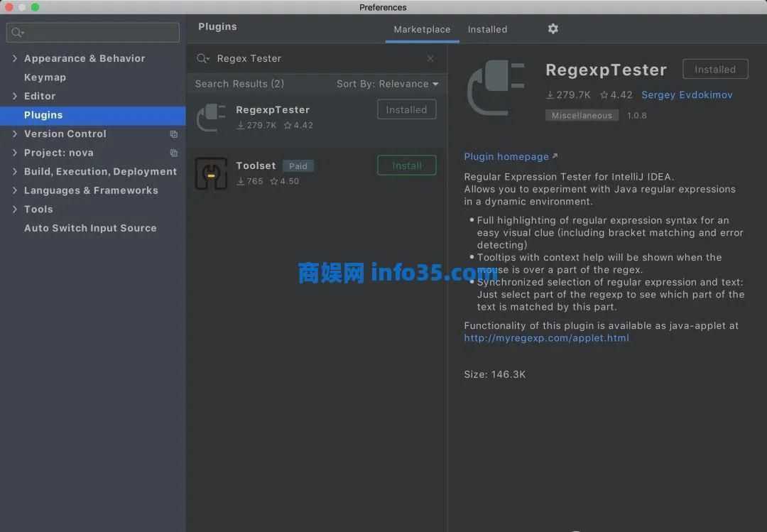The width and height of the screenshot is (767, 532).
Task: Click the Install button for Toolset
Action: tap(406, 165)
